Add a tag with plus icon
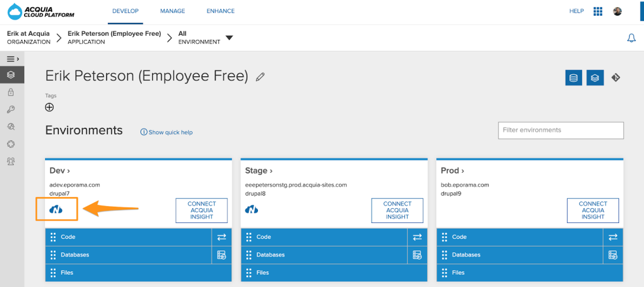Screen dimensions: 644x287 click(49, 108)
